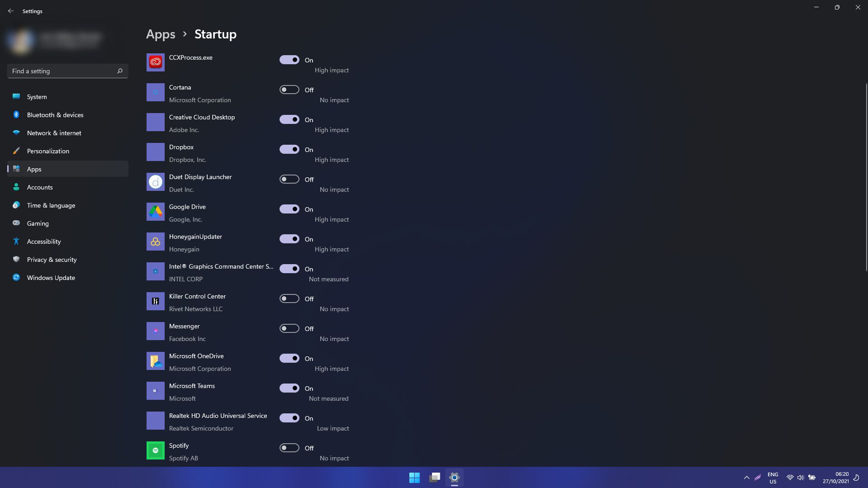This screenshot has height=488, width=868.
Task: Open Personalization settings
Action: click(68, 151)
